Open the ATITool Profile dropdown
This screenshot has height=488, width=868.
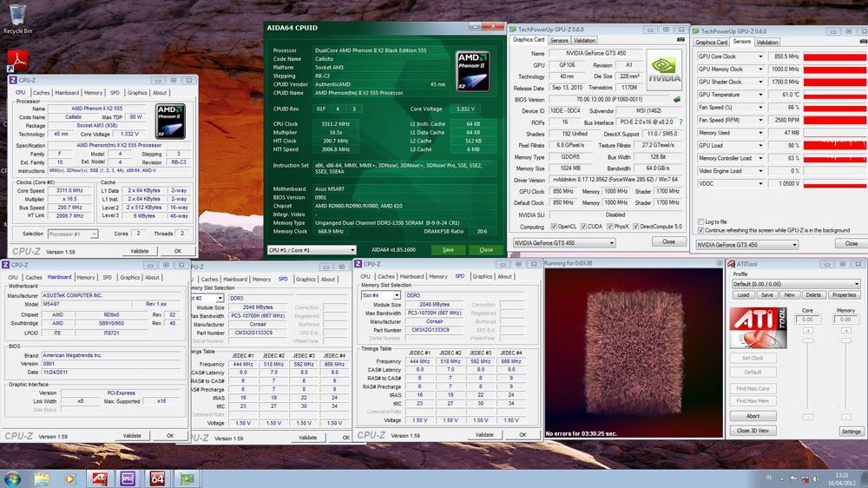(x=795, y=284)
